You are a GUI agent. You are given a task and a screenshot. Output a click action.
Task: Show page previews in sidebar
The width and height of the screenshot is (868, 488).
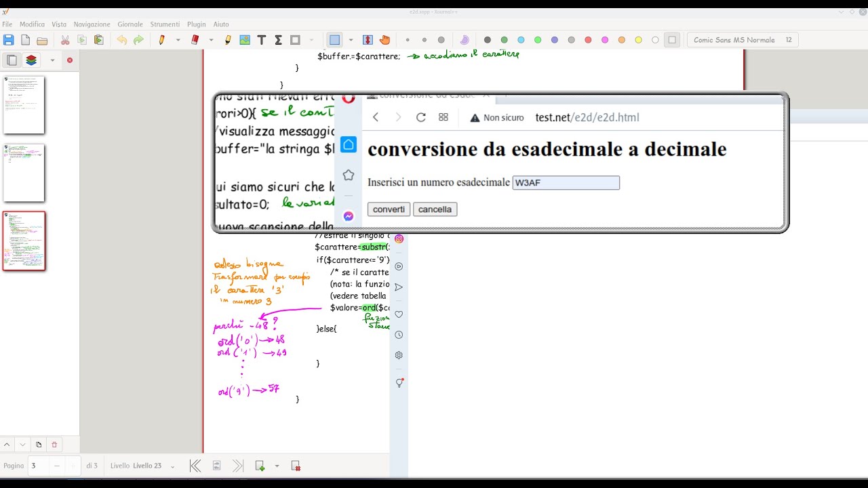point(12,60)
